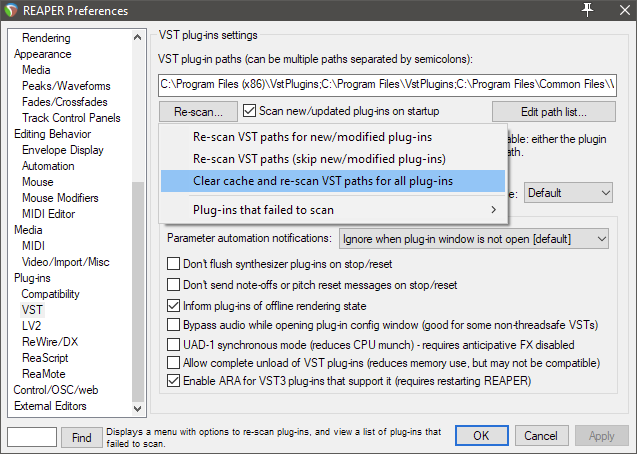Select Track Control Panels page
The width and height of the screenshot is (637, 454).
click(x=71, y=118)
